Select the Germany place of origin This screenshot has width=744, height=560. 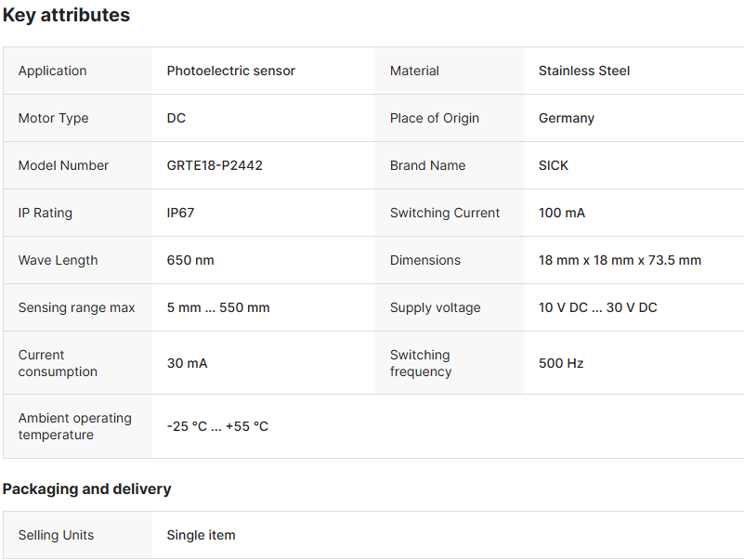tap(566, 118)
